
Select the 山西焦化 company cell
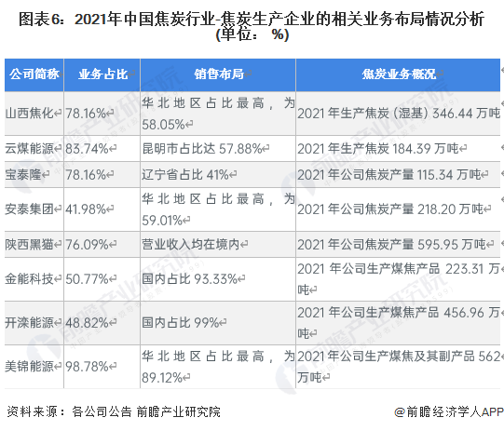pyautogui.click(x=34, y=114)
